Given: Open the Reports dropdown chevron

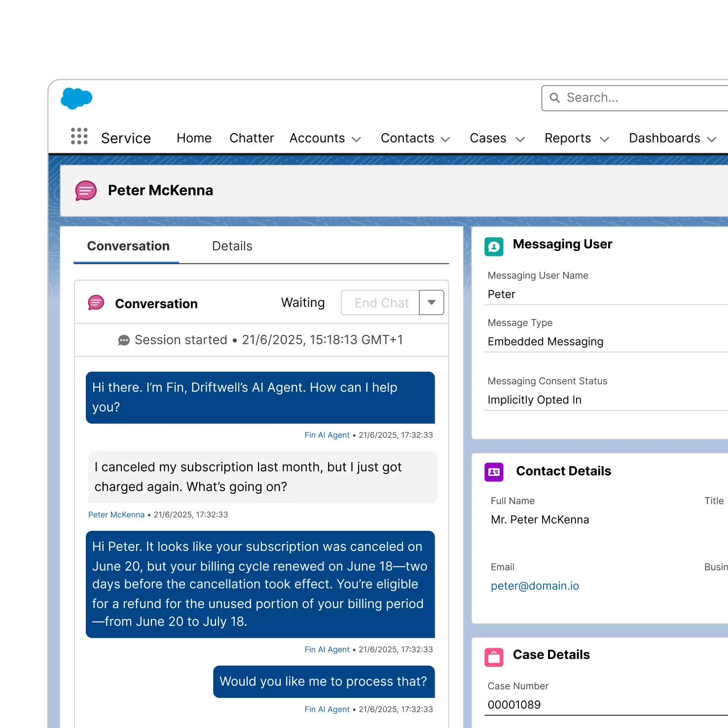Looking at the screenshot, I should [x=605, y=139].
